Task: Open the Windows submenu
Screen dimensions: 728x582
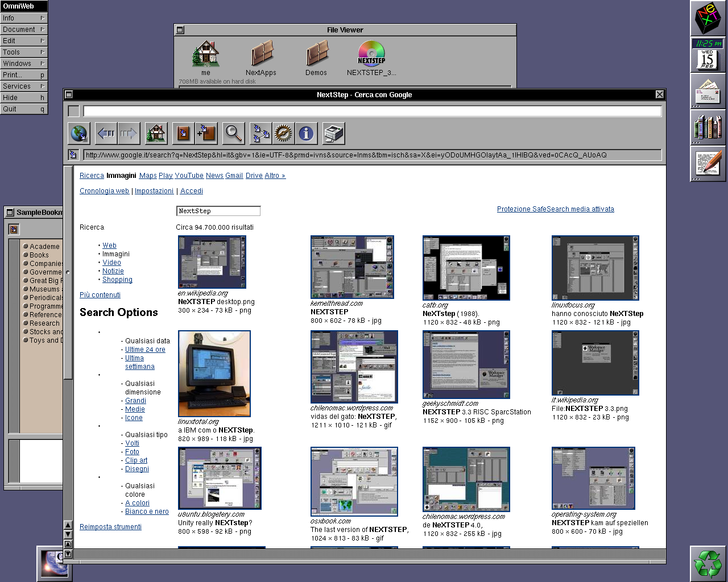Action: point(24,63)
